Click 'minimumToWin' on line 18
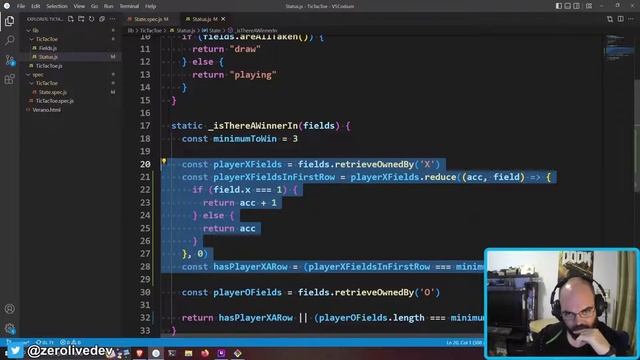Screen dimensions: 640x360 245,139
